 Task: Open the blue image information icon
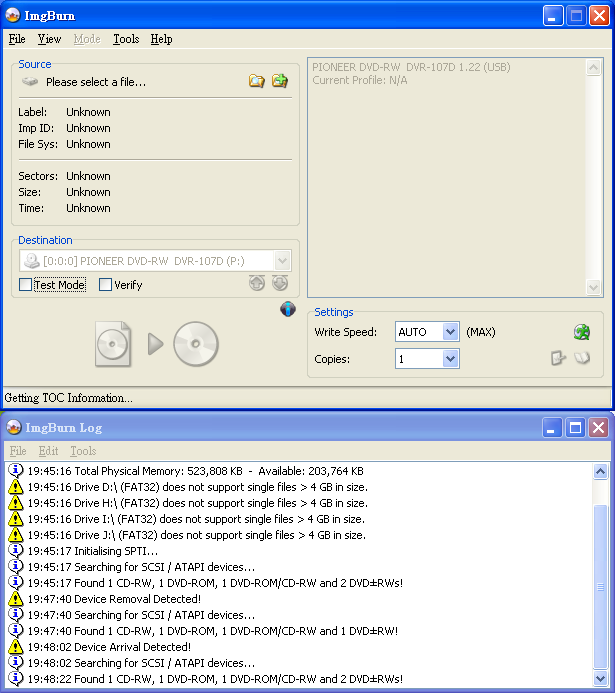pyautogui.click(x=288, y=309)
